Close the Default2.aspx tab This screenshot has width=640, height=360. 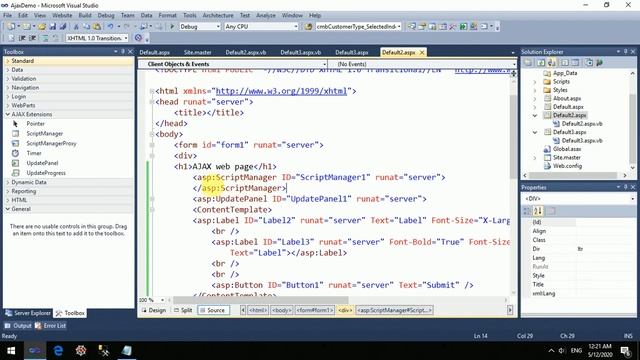pyautogui.click(x=422, y=52)
